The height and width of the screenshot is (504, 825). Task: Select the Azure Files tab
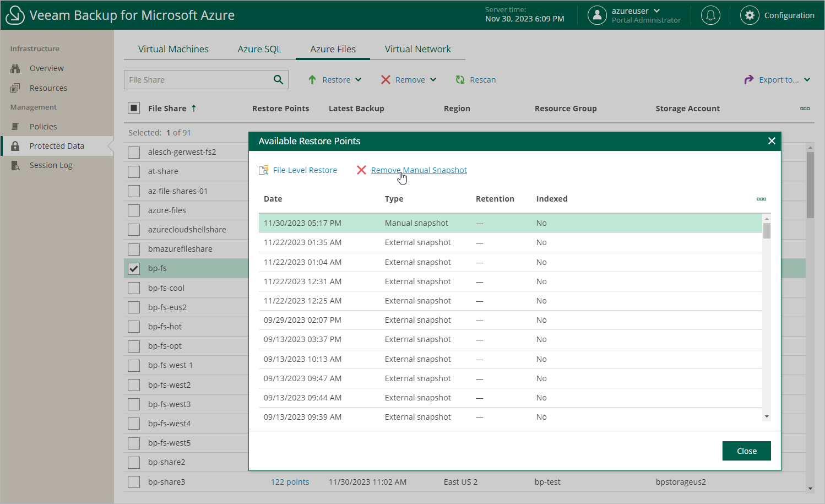tap(333, 49)
